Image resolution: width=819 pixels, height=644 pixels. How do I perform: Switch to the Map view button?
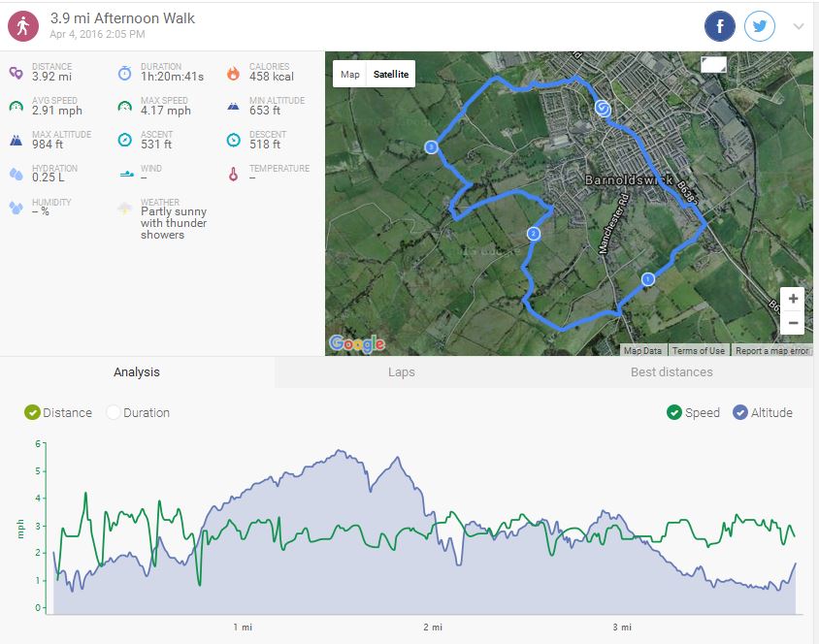350,75
